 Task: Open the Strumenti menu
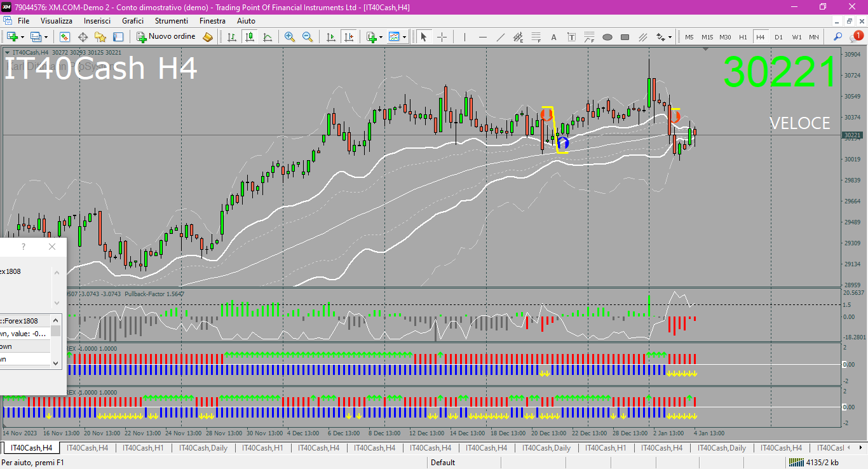point(172,21)
